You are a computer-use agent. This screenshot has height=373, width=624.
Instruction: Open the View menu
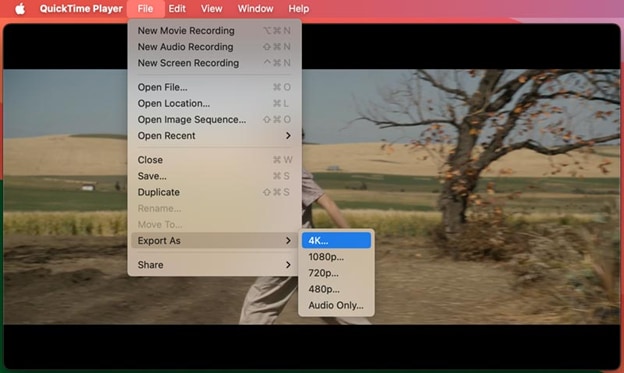211,9
